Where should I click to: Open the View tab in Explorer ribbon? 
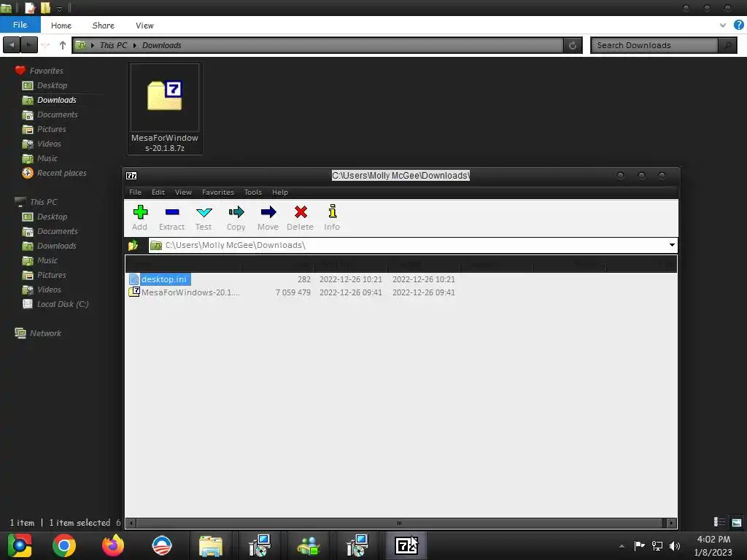point(144,26)
